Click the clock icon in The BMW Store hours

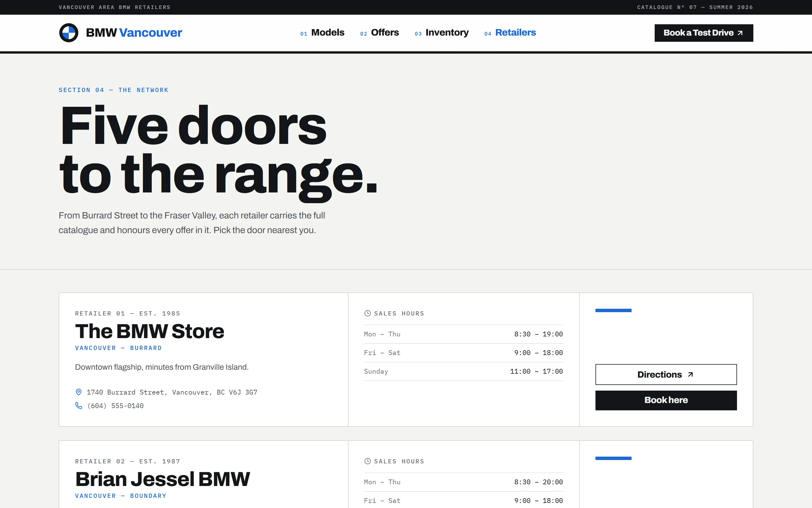click(367, 313)
